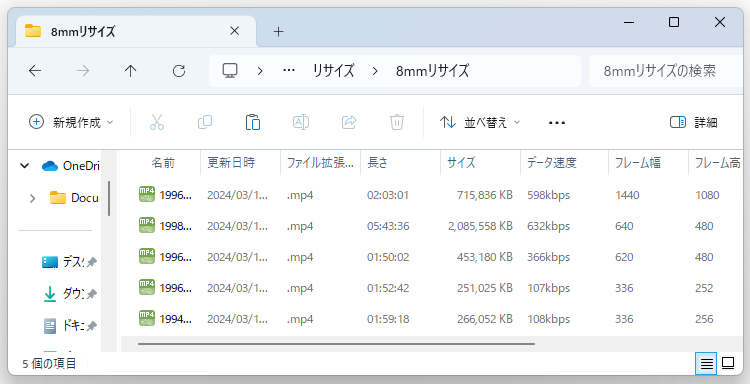Sort by 名前 column header
Screen dimensions: 750x384
163,163
